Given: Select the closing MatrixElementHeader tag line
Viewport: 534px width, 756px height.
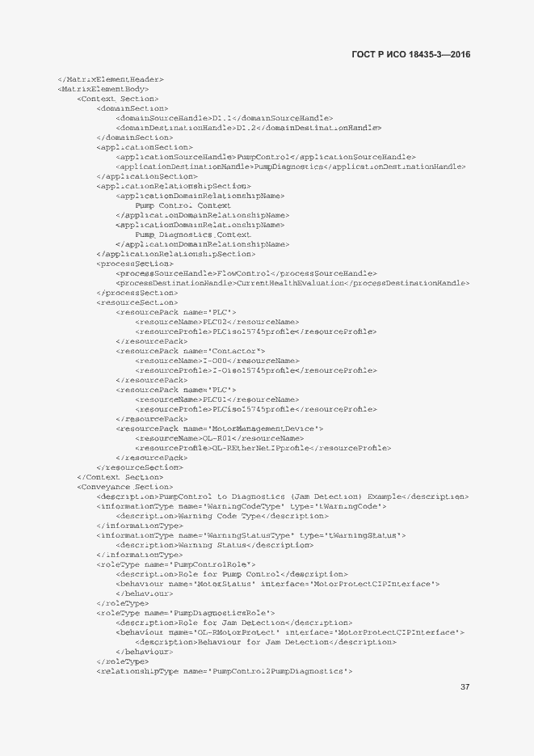Looking at the screenshot, I should pos(110,79).
